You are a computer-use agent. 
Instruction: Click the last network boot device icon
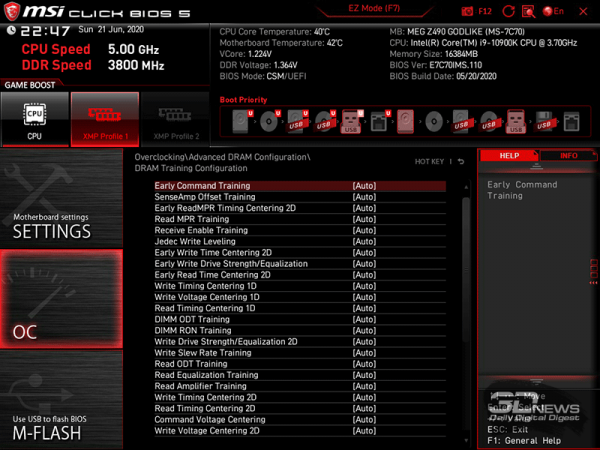click(571, 122)
